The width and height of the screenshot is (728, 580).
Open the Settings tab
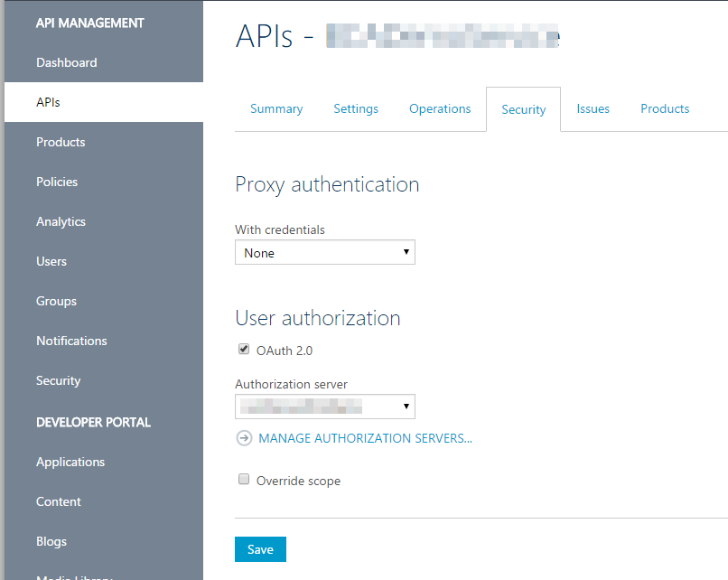point(356,108)
